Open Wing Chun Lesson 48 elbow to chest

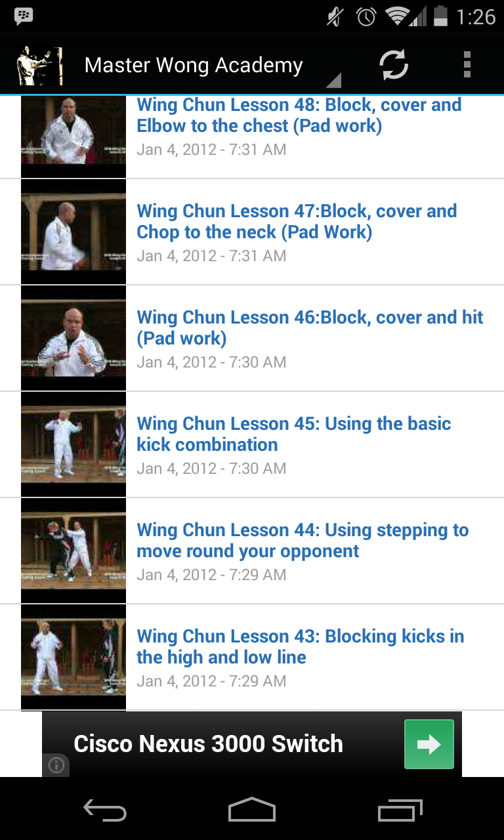point(252,136)
